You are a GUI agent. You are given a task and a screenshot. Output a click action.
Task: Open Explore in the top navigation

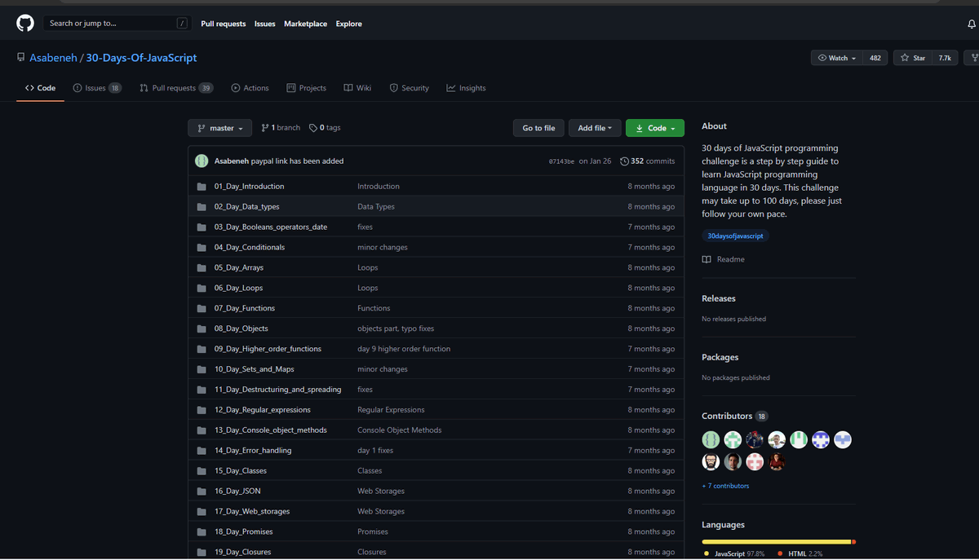pos(348,24)
